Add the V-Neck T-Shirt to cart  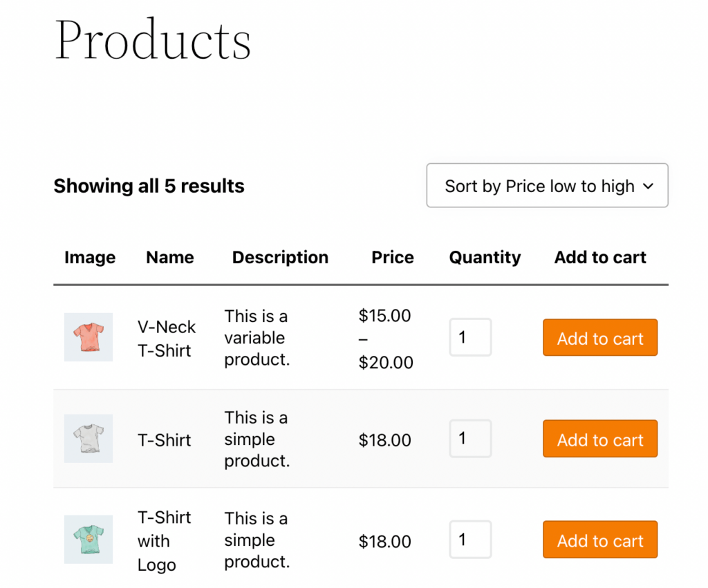[599, 338]
